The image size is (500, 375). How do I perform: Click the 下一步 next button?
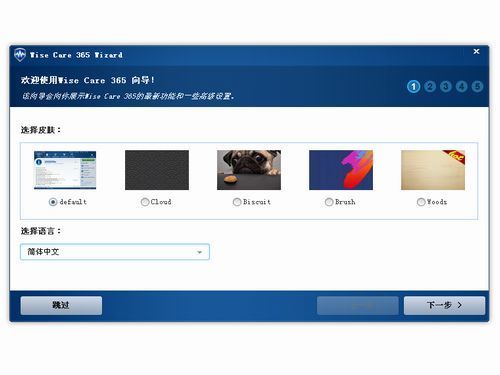tap(444, 305)
